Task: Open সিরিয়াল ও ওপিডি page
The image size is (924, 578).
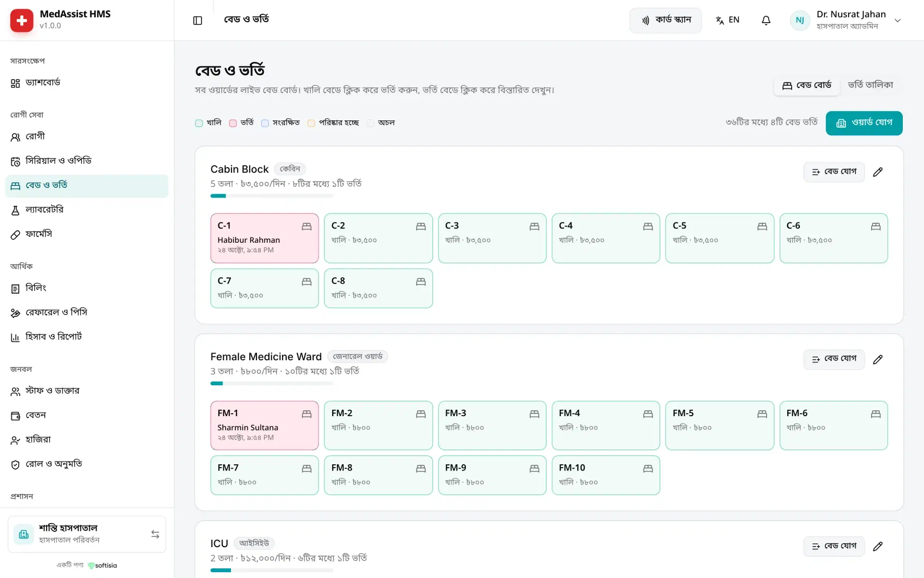Action: pyautogui.click(x=87, y=161)
